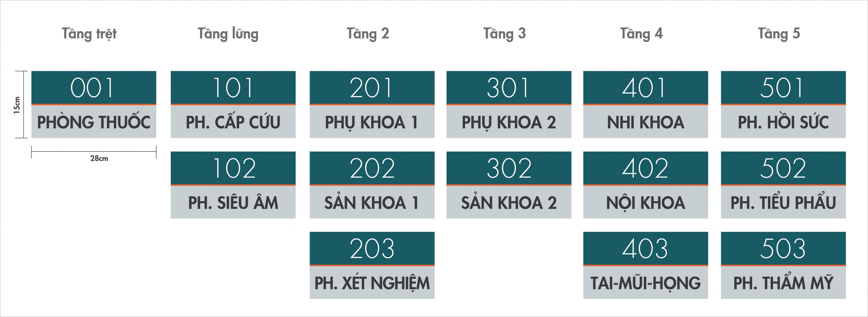Screen dimensions: 868x317
Task: Select the Tầng lửng heading
Action: pos(228,34)
